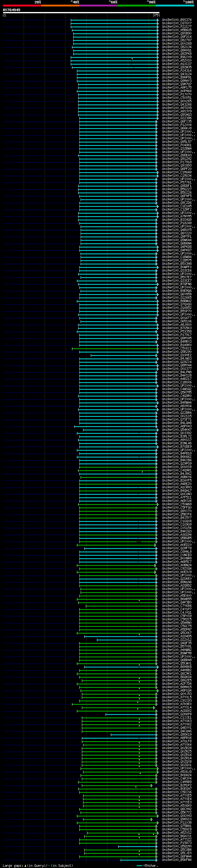Open hit UniRef100_A5B6U5
The image size is (197, 868).
pyautogui.click(x=177, y=30)
